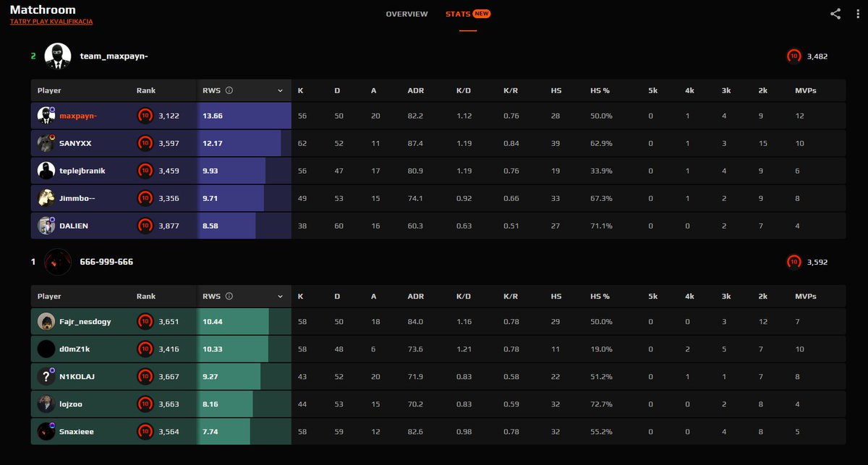868x465 pixels.
Task: Sort second table by 2k column
Action: pos(762,296)
